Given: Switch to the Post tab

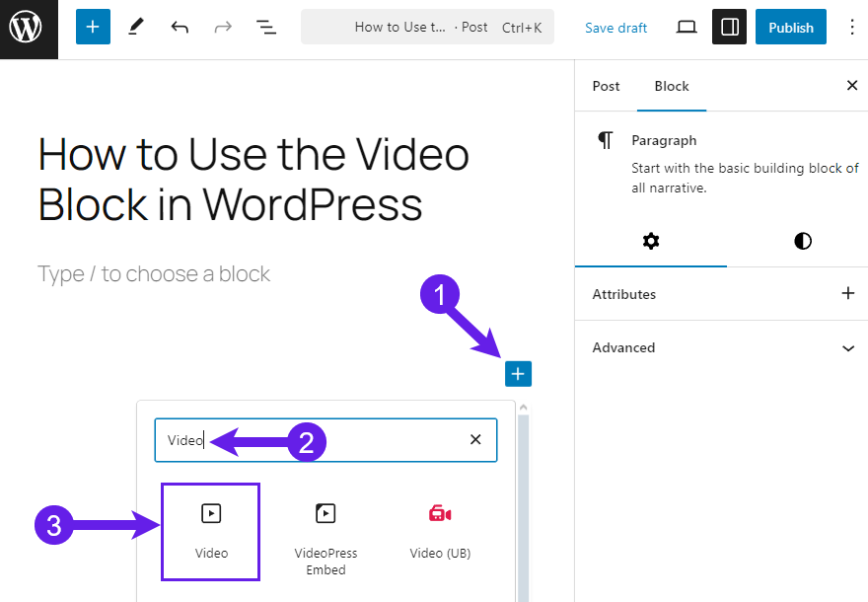Looking at the screenshot, I should pos(607,86).
